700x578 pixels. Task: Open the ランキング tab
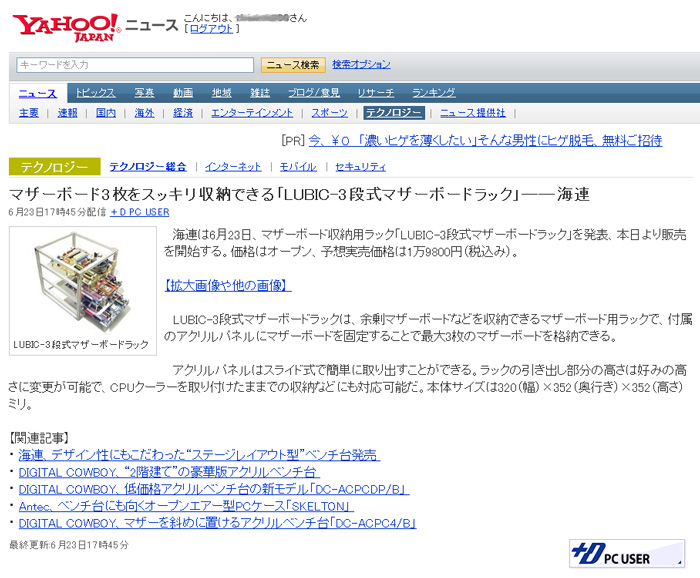(434, 93)
